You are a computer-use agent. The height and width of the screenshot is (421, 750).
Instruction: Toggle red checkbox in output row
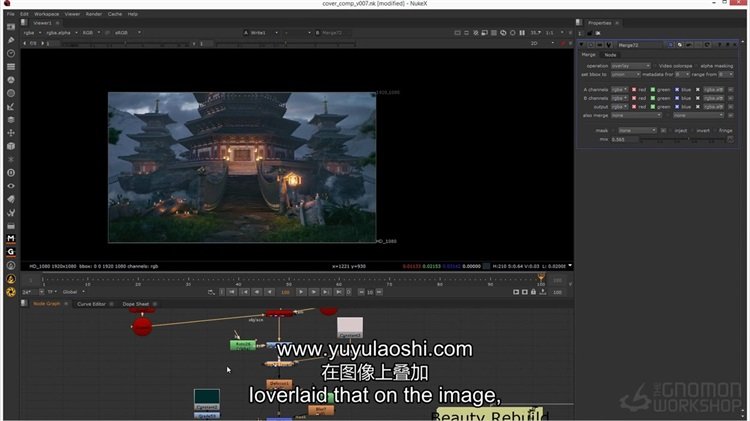[x=634, y=107]
